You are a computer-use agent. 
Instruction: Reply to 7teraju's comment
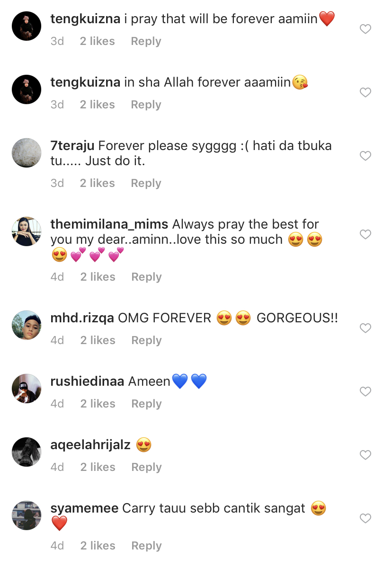pyautogui.click(x=146, y=183)
